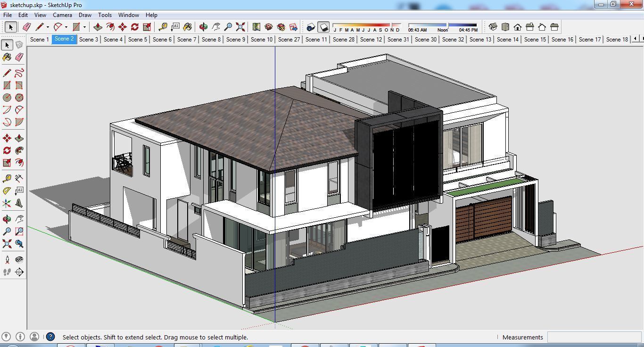This screenshot has height=347, width=644.
Task: Switch to the Scene 18 tab
Action: tap(617, 39)
